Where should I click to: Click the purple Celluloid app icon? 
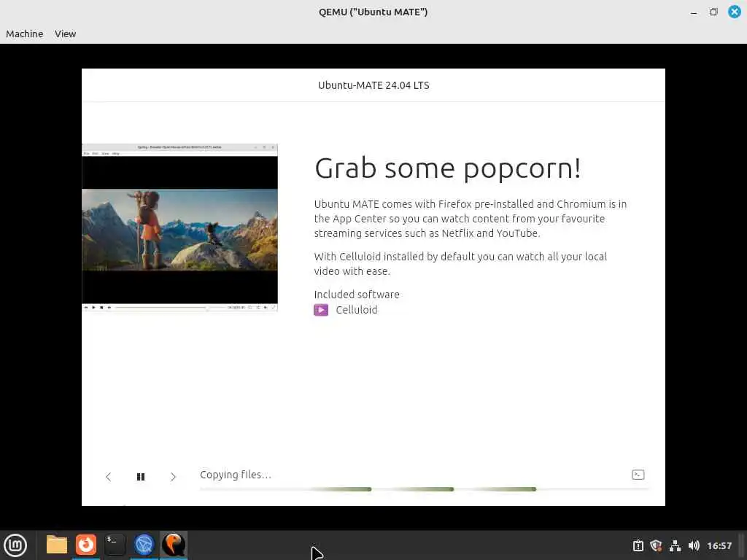[x=321, y=310]
